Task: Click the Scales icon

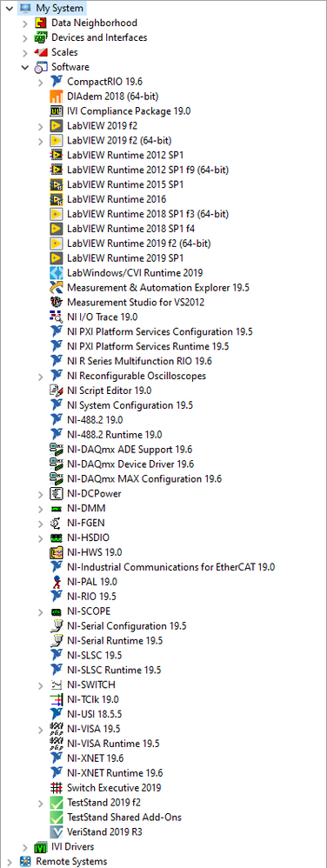Action: [41, 52]
